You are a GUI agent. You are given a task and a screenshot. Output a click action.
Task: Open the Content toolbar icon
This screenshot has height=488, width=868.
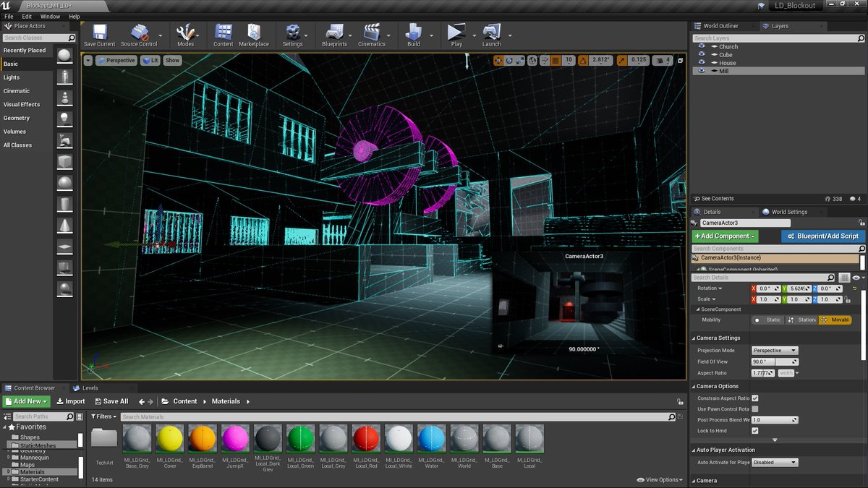click(x=224, y=35)
